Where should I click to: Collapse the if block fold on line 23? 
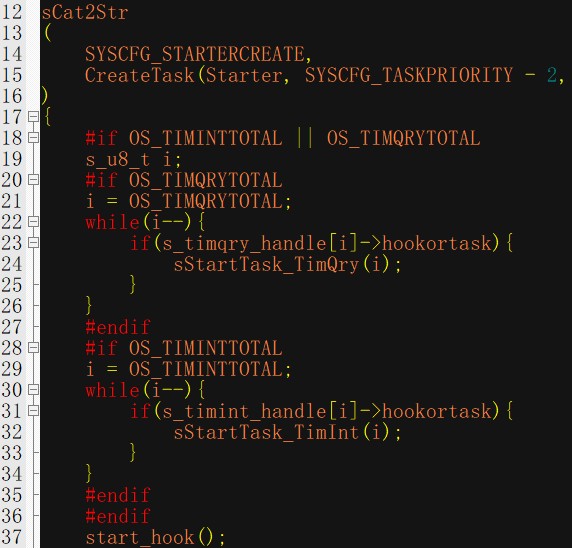pos(33,243)
